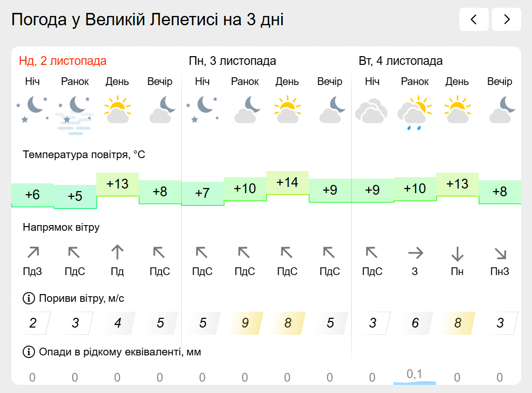Open the wind gusts info icon
The height and width of the screenshot is (393, 532).
click(28, 298)
